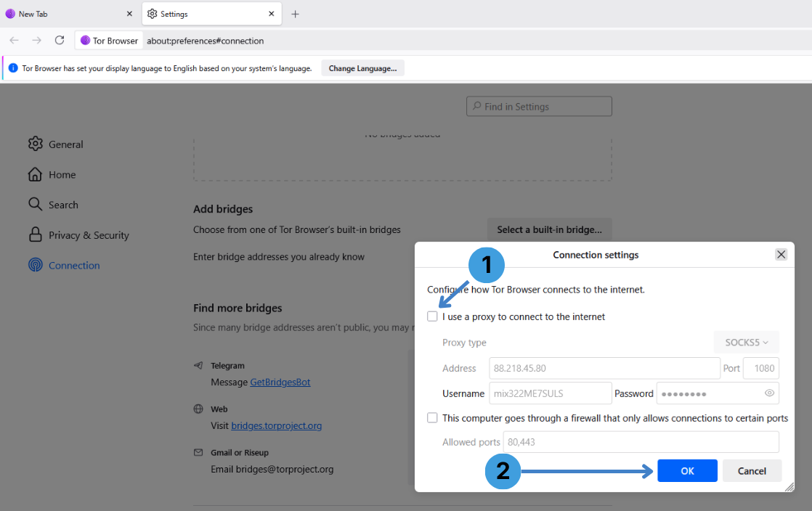Reload the current page
The height and width of the screenshot is (511, 812).
tap(60, 41)
